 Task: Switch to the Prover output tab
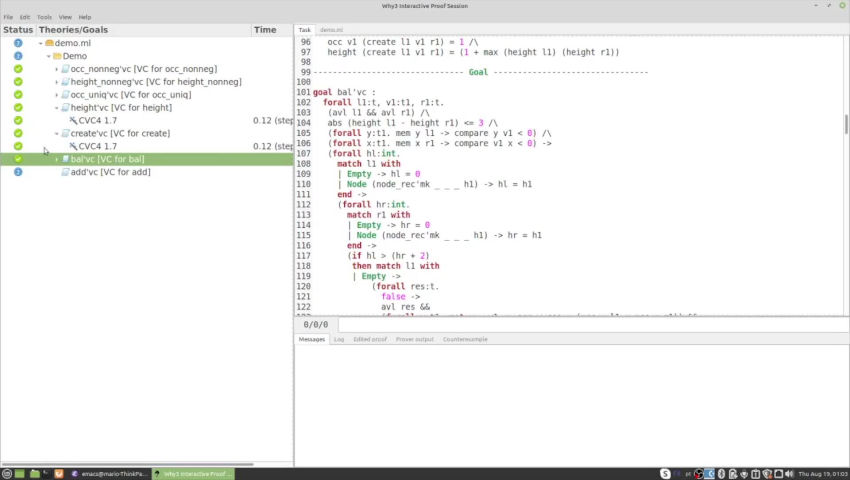click(415, 339)
